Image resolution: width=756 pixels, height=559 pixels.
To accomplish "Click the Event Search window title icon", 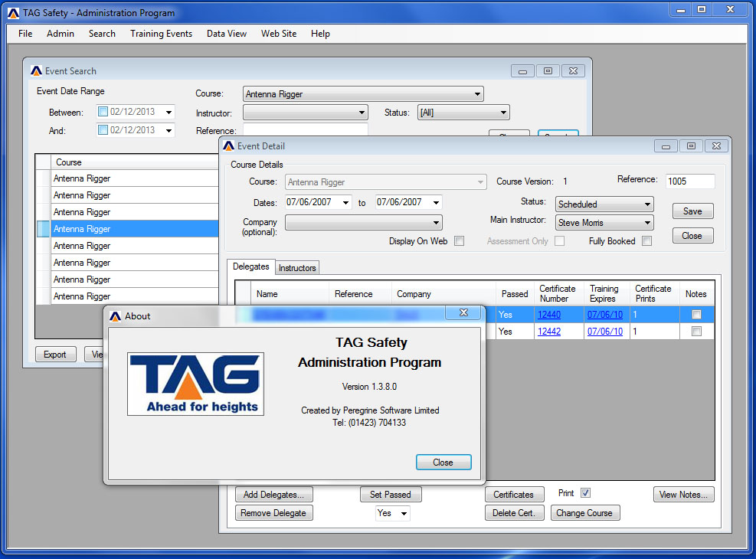I will [36, 71].
